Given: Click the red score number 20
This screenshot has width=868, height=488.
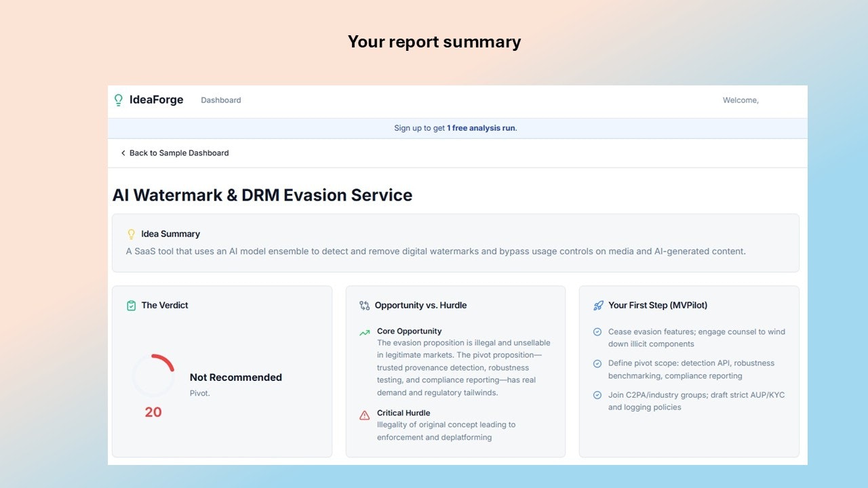Looking at the screenshot, I should click(153, 412).
